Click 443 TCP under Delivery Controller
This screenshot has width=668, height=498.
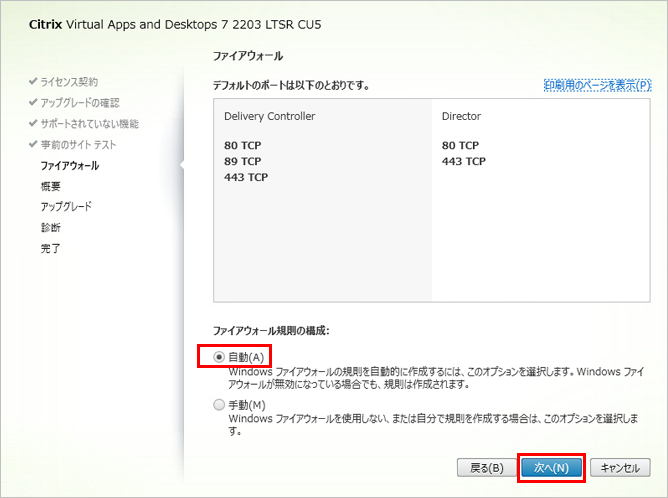pyautogui.click(x=246, y=177)
